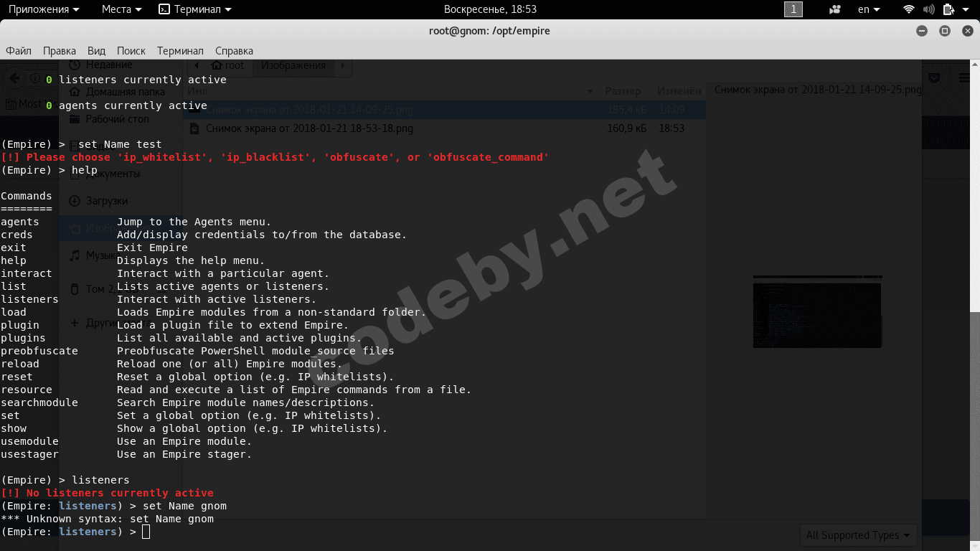Click the browser back arrow behind the terminal
980x551 pixels.
tap(14, 78)
